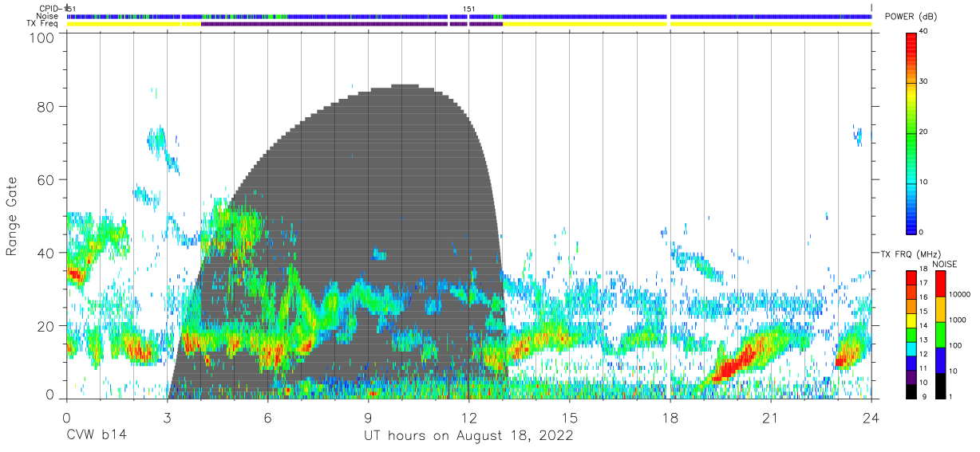Click the isolated cyan echo at gate 72 near 24 UT
980x452 pixels.
(857, 136)
